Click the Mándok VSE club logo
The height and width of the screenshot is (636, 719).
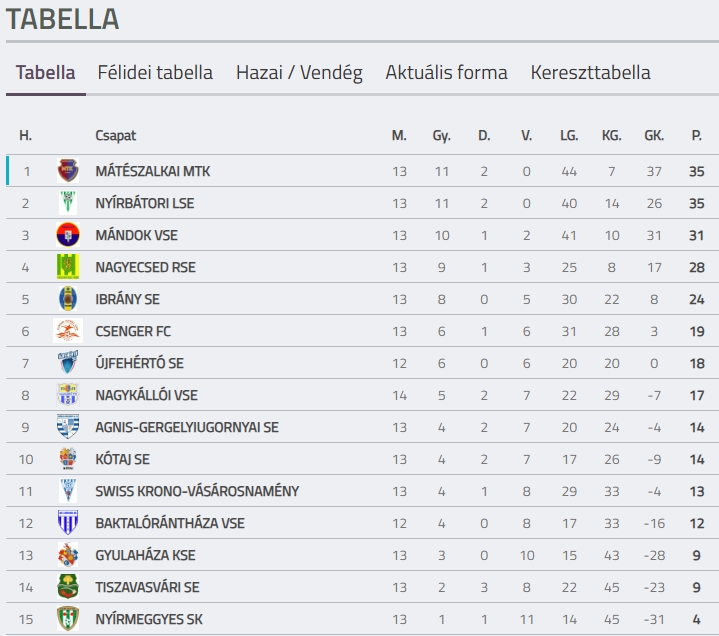[67, 235]
